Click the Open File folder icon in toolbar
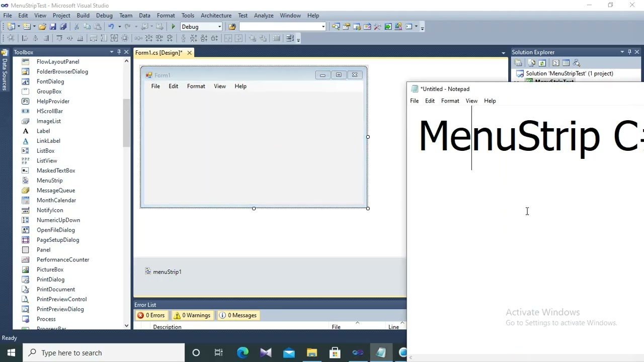This screenshot has width=644, height=362. pyautogui.click(x=42, y=27)
